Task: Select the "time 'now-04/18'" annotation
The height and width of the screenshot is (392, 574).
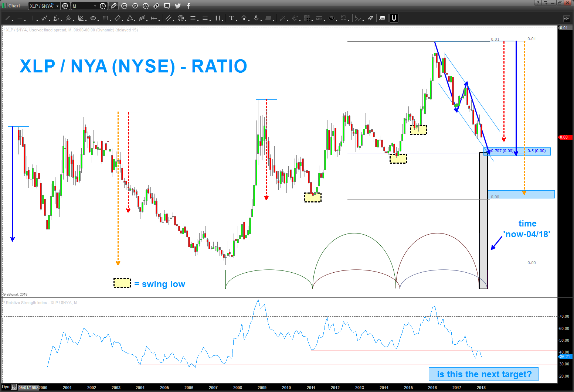Action: pyautogui.click(x=527, y=229)
